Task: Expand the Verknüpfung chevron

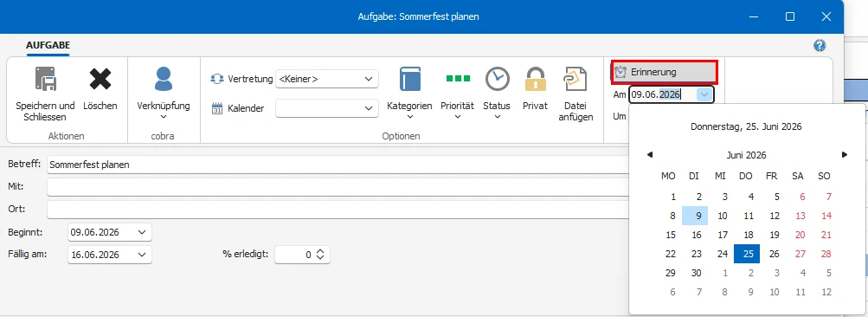Action: tap(164, 116)
